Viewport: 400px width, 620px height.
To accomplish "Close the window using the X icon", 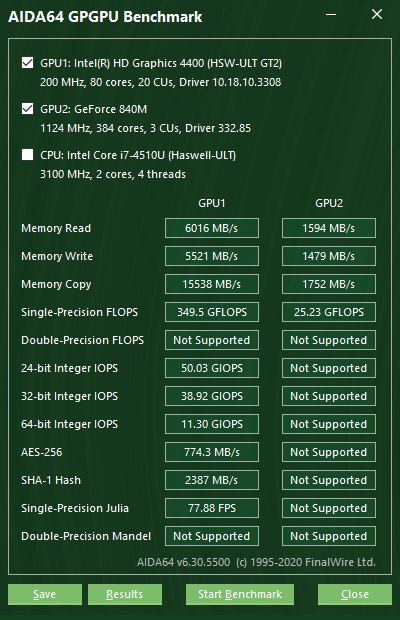I will (377, 15).
